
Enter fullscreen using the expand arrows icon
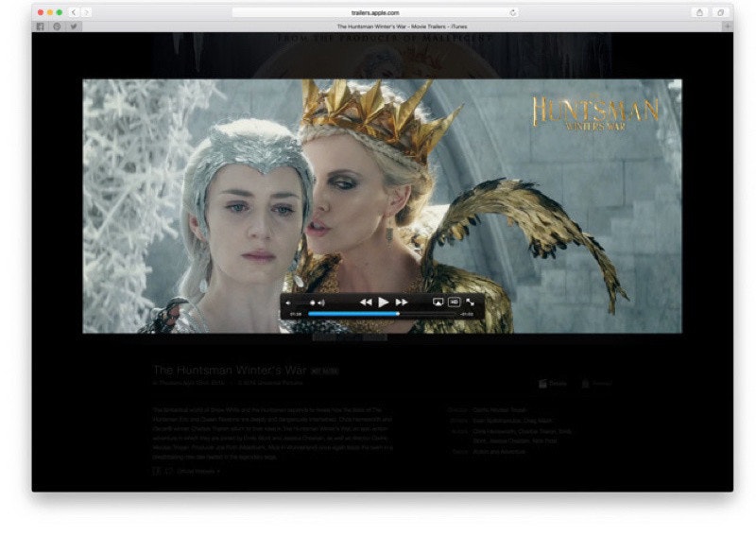(x=470, y=302)
